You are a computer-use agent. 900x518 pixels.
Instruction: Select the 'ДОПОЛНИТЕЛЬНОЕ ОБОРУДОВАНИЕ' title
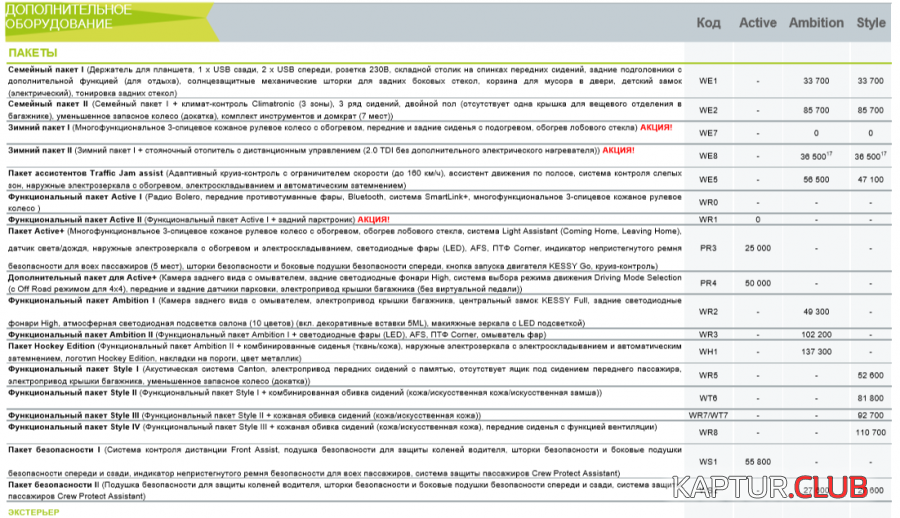pyautogui.click(x=68, y=17)
